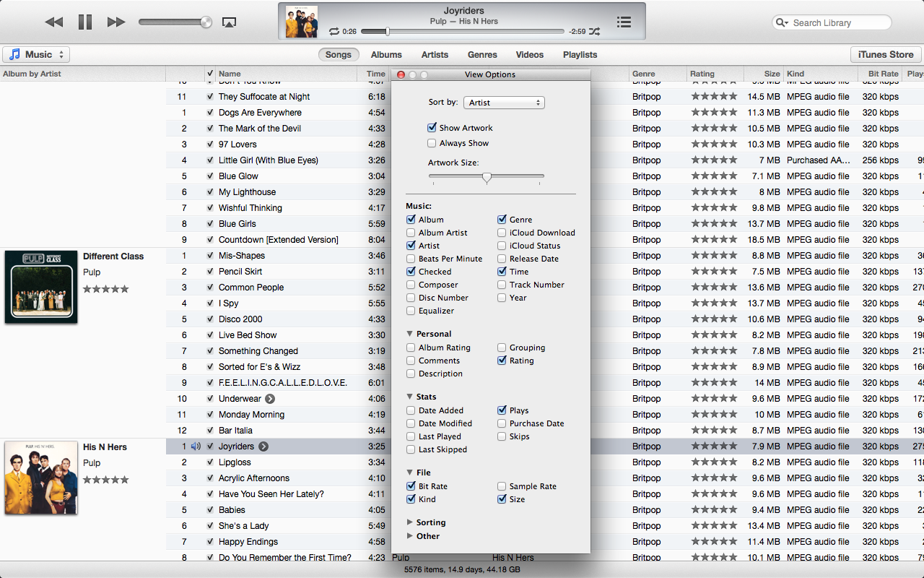Uncheck the Bit Rate column option
This screenshot has height=578, width=924.
pos(411,486)
